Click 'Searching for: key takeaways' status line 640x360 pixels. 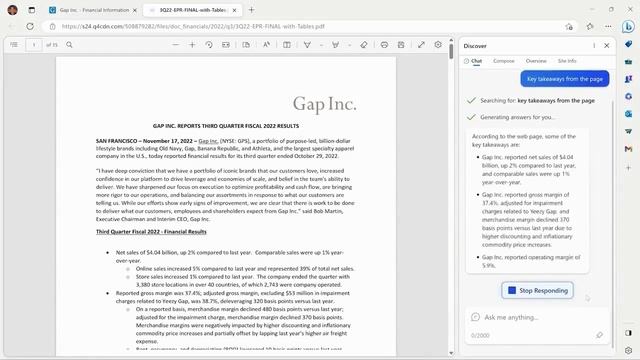(x=537, y=100)
